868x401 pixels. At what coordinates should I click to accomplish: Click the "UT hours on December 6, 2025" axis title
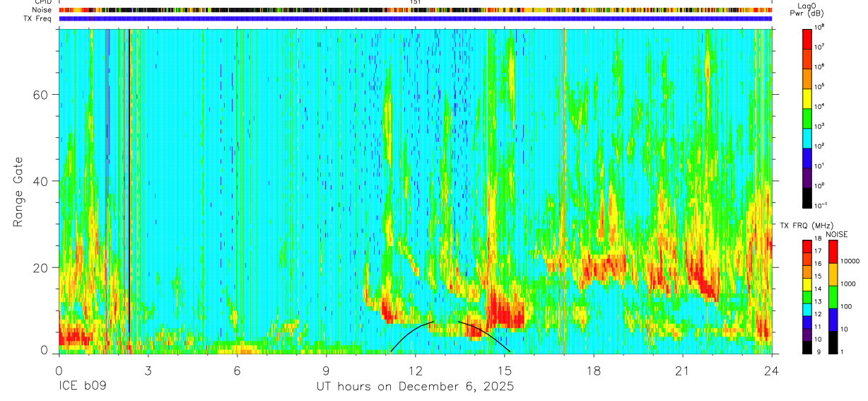click(415, 387)
